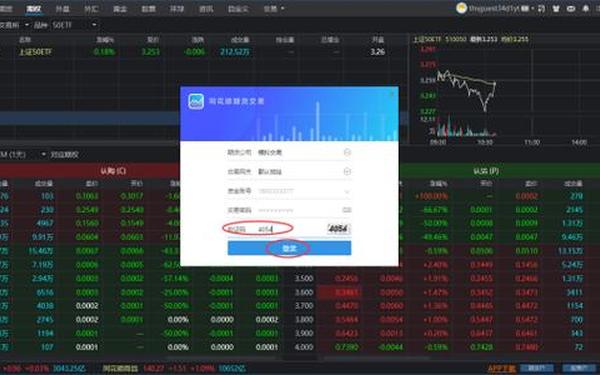Open notifications via the bell icon
The image size is (600, 375).
click(586, 8)
